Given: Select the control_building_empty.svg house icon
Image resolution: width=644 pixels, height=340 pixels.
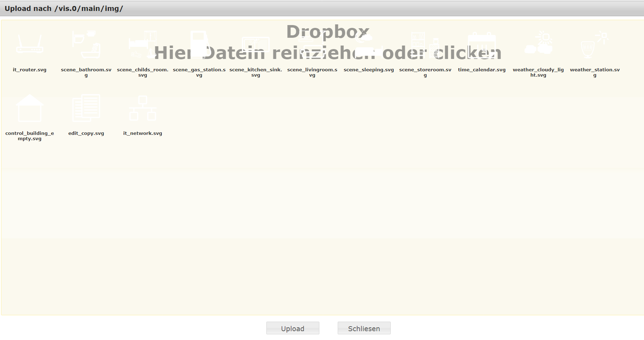Looking at the screenshot, I should [30, 108].
